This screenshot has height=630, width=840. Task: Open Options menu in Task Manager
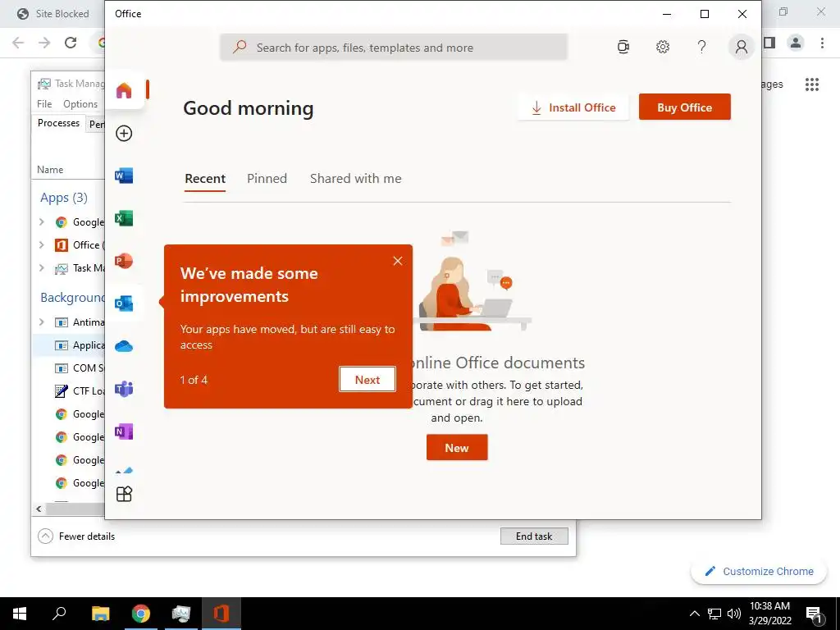point(80,104)
